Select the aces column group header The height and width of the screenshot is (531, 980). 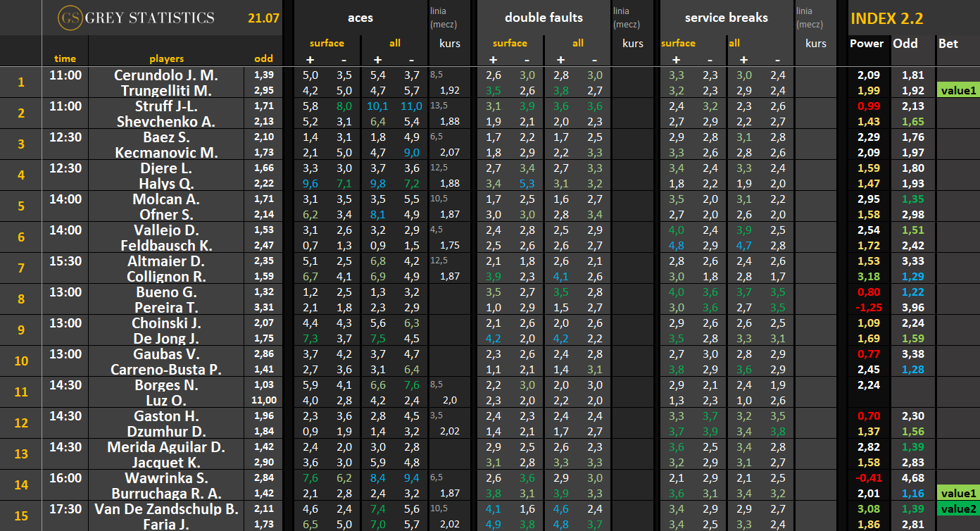[x=360, y=18]
